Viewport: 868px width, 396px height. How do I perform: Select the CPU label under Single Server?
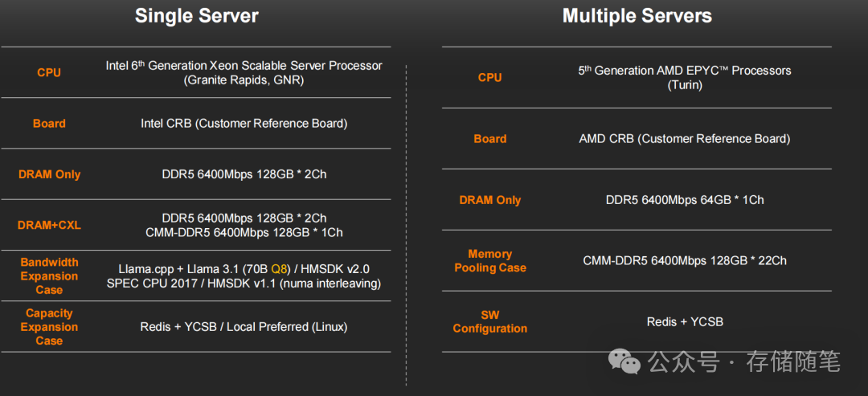click(x=49, y=72)
